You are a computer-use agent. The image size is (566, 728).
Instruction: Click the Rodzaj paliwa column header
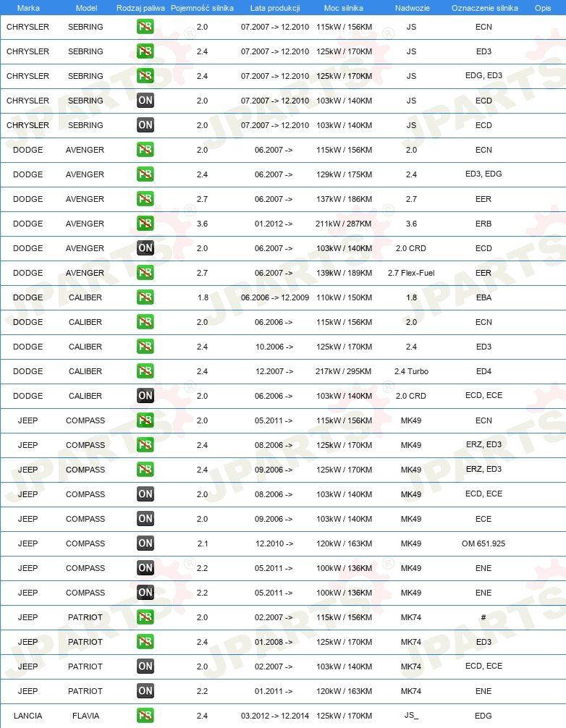click(140, 8)
